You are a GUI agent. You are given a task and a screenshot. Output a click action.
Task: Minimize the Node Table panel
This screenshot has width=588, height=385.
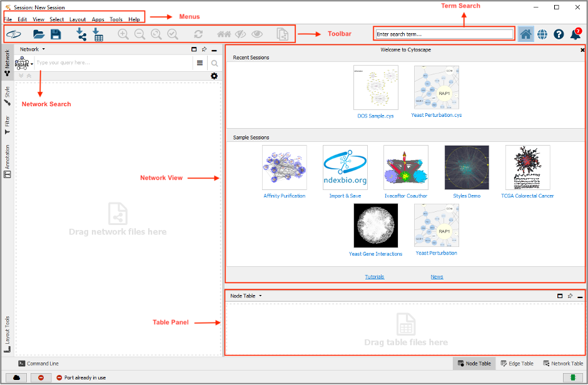pos(580,296)
